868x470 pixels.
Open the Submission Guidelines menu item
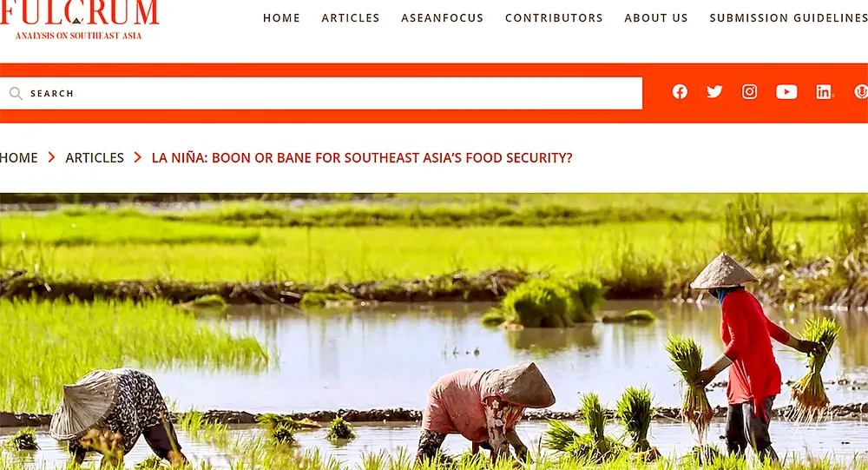(789, 17)
